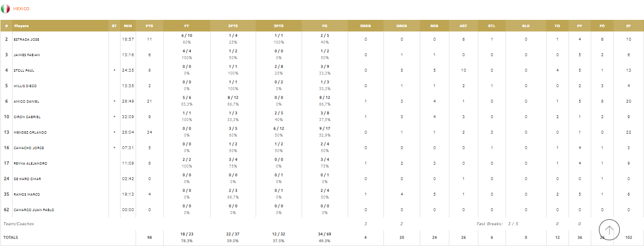
Task: Click Amigo Daniel's total rebounds value
Action: coord(434,101)
